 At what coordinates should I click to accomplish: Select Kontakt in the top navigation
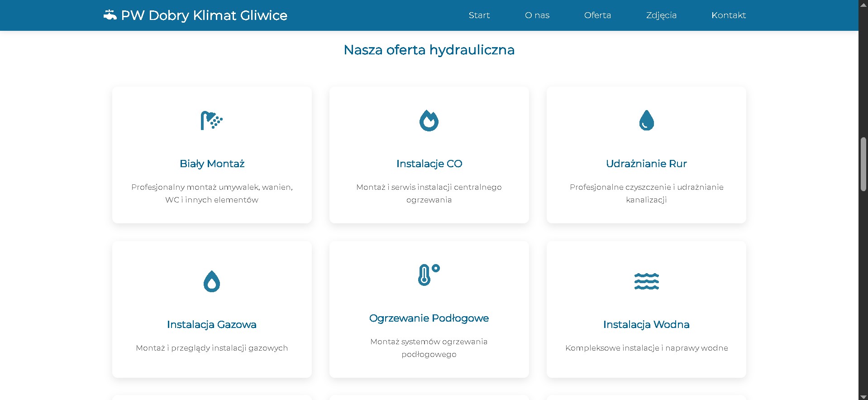pyautogui.click(x=728, y=15)
